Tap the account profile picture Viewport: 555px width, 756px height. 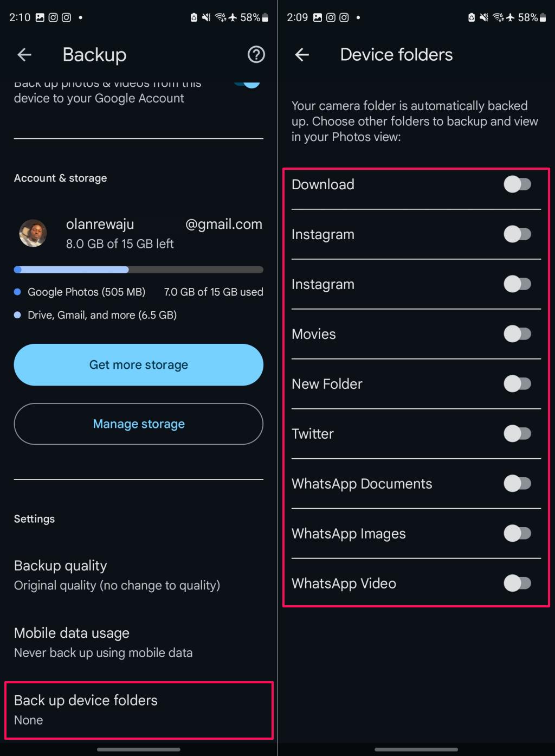[33, 233]
